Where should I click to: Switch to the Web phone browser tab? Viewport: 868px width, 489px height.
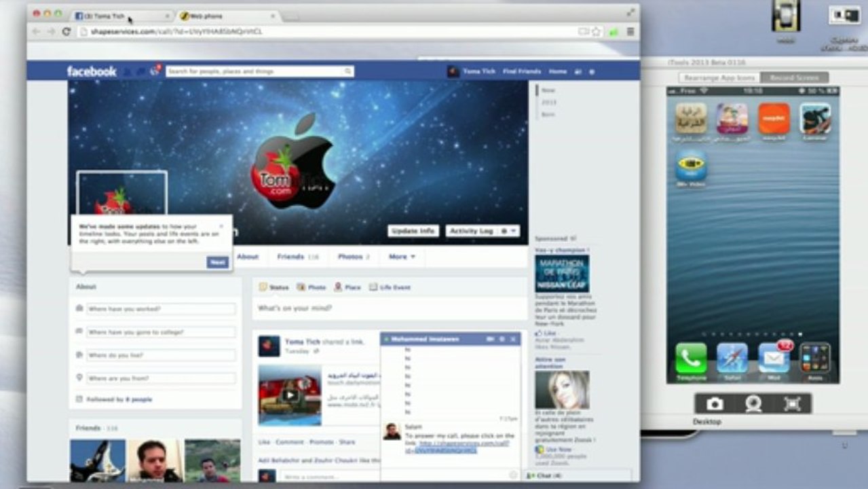227,16
